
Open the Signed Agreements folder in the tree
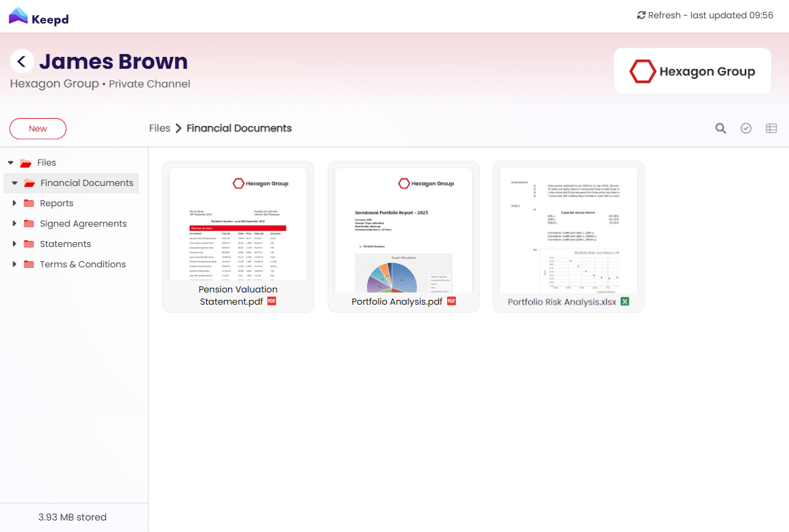[83, 223]
